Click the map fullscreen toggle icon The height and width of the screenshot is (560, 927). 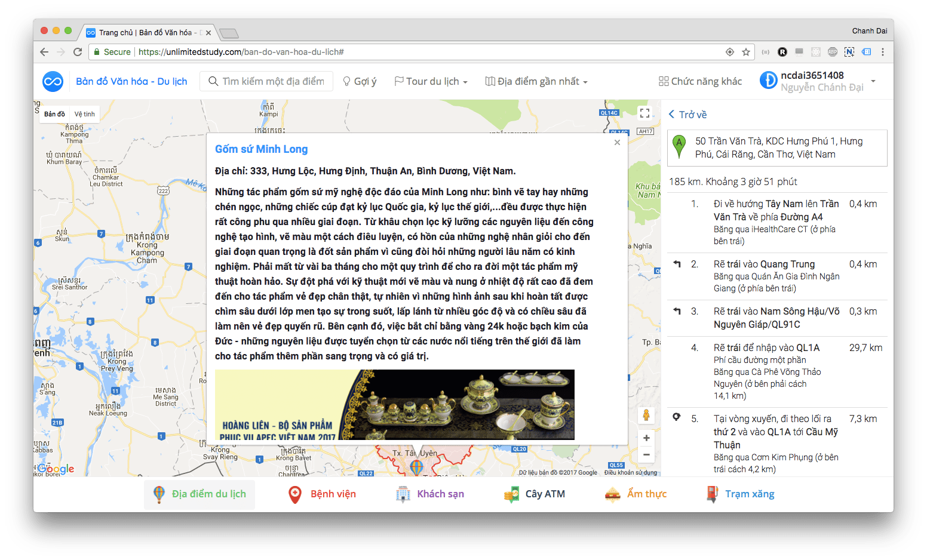click(644, 113)
